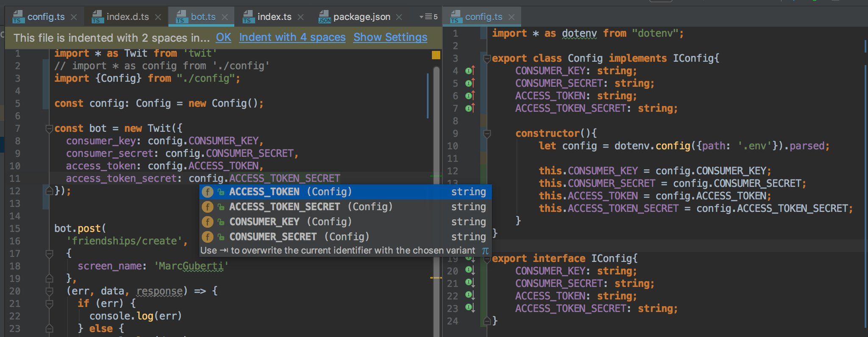Open the package.json tab
The width and height of the screenshot is (868, 337).
pos(361,17)
